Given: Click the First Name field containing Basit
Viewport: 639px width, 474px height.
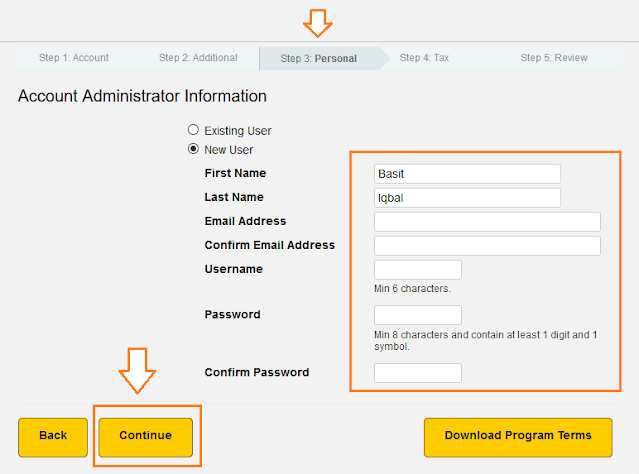Looking at the screenshot, I should pyautogui.click(x=467, y=174).
